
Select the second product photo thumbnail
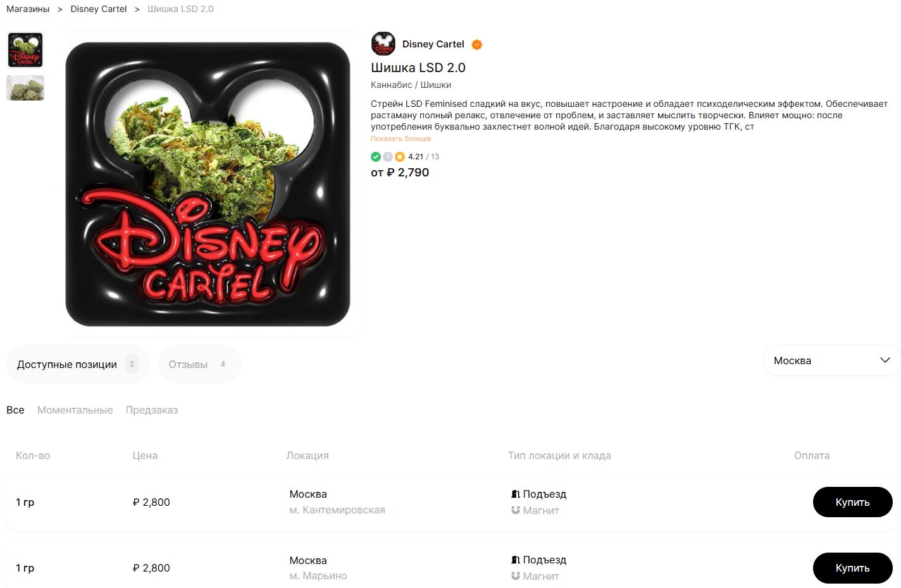(x=25, y=88)
